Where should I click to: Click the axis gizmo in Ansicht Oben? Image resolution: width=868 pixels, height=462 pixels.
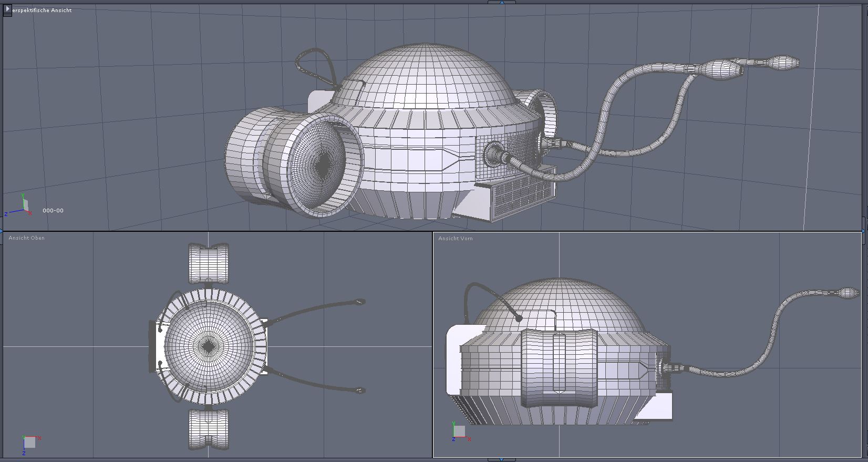click(x=31, y=444)
